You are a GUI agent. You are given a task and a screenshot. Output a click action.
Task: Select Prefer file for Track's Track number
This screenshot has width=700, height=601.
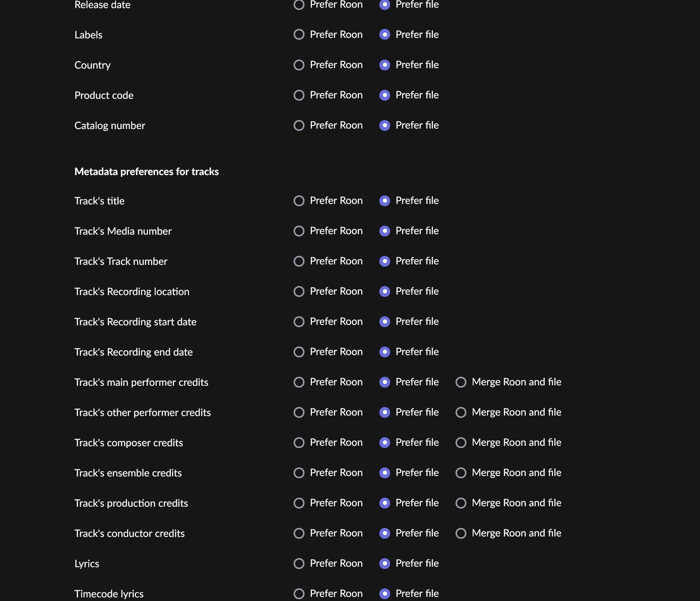384,261
